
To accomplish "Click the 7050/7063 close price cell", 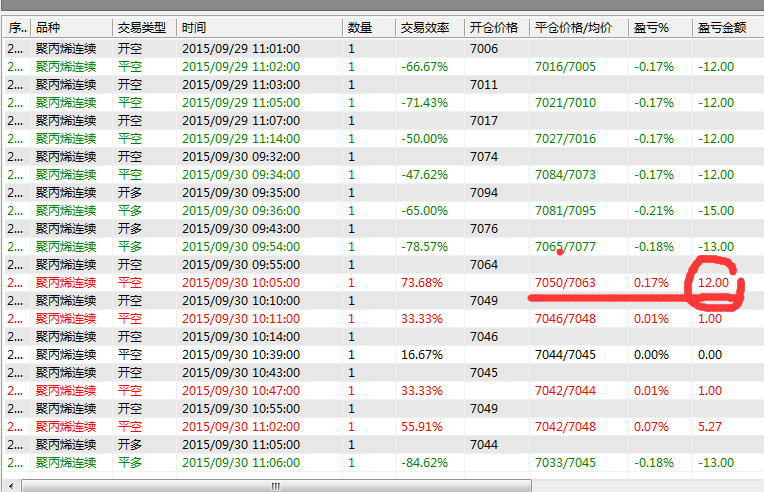I will 565,282.
